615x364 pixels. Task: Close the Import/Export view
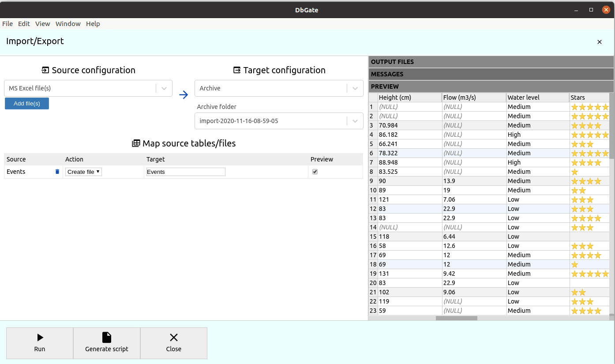[600, 42]
